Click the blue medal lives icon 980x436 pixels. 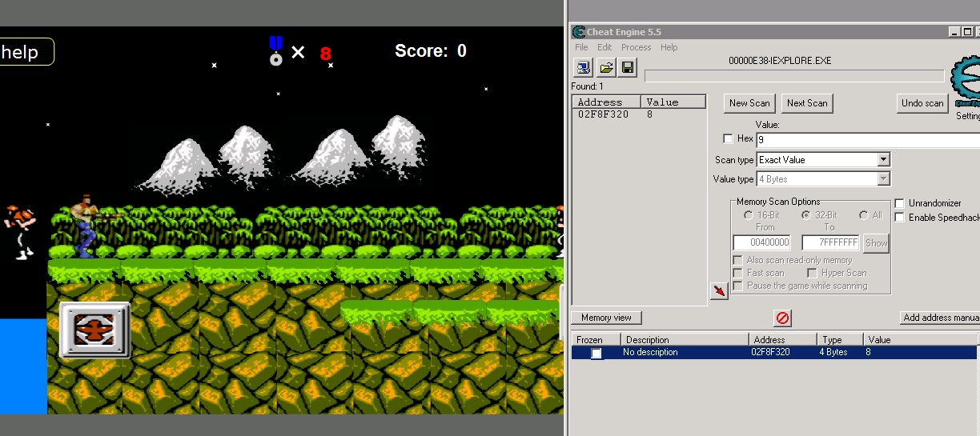tap(275, 50)
